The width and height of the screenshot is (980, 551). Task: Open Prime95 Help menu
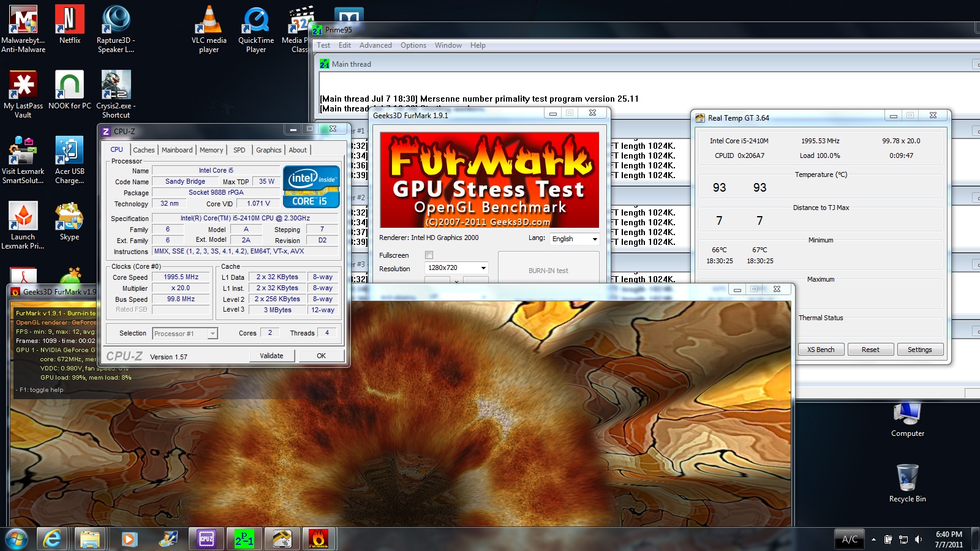pyautogui.click(x=478, y=45)
